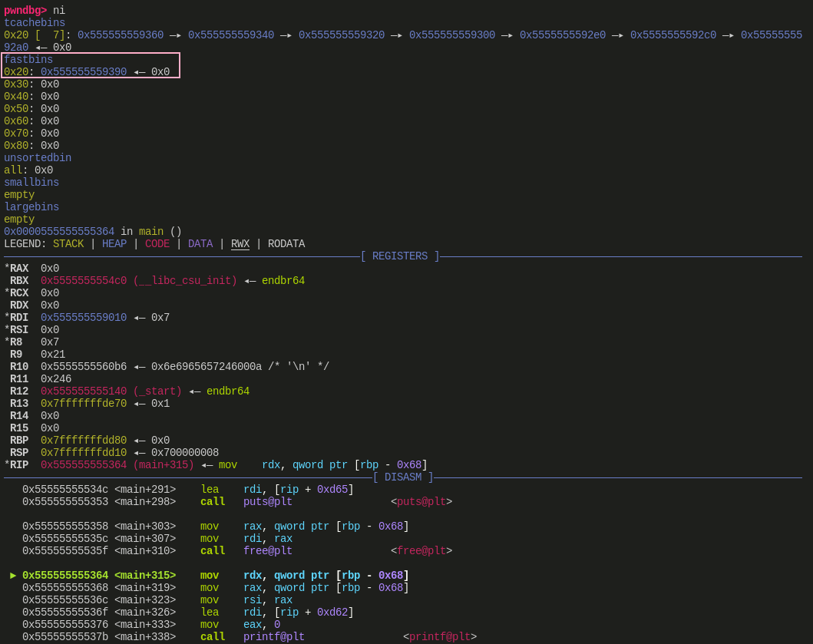
Task: Click the smallbins heading
Action: tap(31, 183)
